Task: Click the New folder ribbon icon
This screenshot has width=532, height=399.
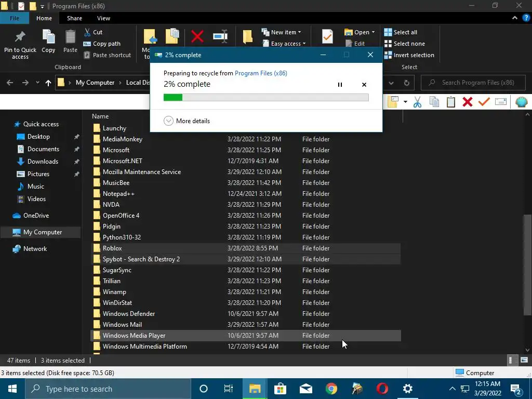Action: pyautogui.click(x=248, y=36)
